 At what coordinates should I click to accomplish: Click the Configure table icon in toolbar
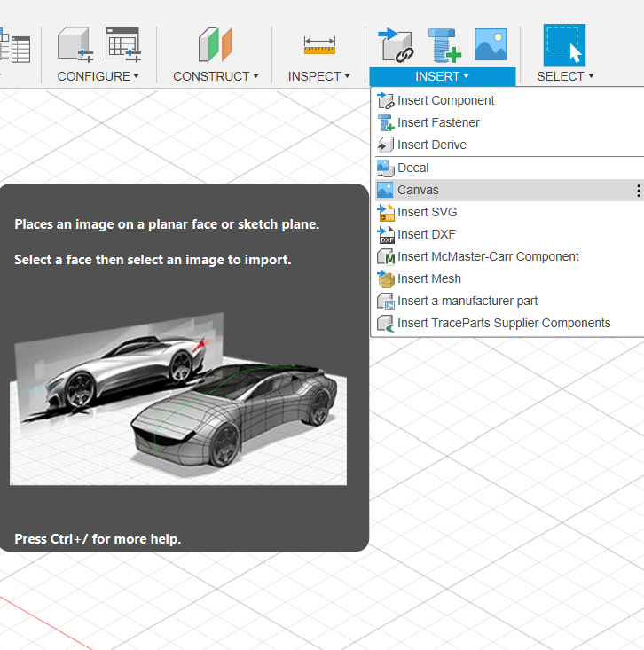123,44
